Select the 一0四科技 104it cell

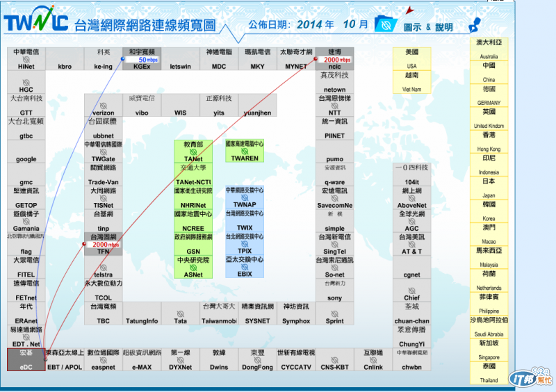coord(412,174)
